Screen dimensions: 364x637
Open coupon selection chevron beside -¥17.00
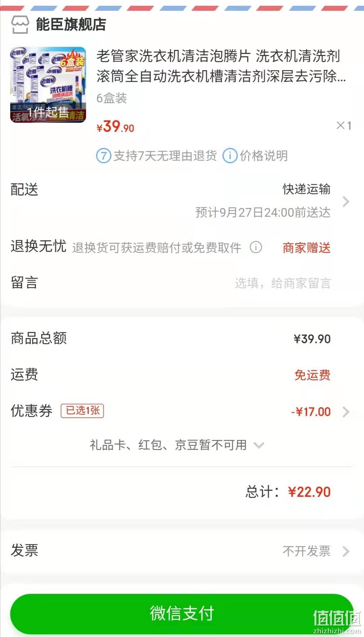[x=346, y=412]
